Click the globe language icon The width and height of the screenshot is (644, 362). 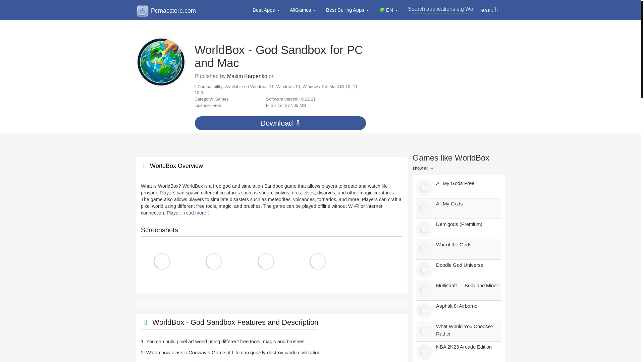pyautogui.click(x=382, y=10)
